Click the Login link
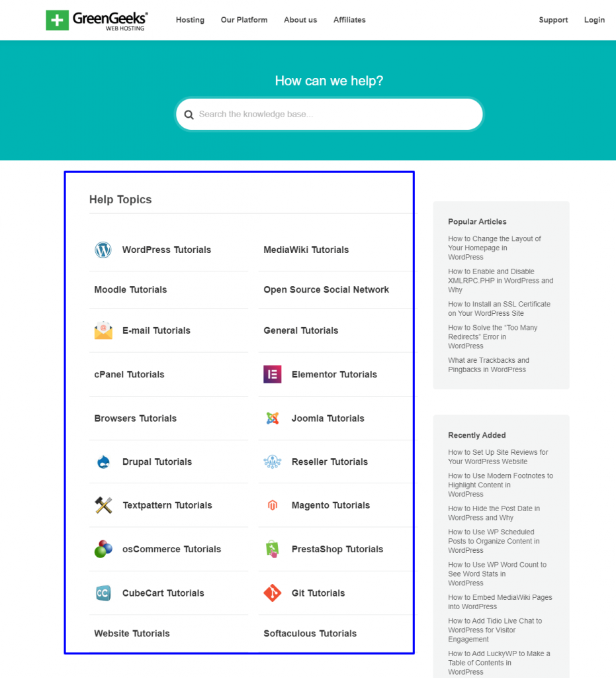The image size is (616, 678). (x=594, y=20)
